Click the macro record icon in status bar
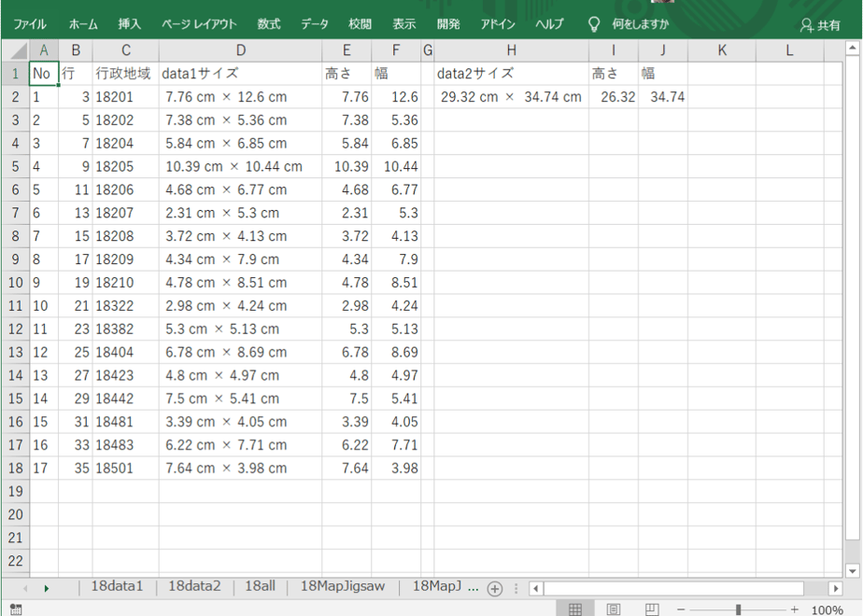The height and width of the screenshot is (616, 863). pos(16,609)
